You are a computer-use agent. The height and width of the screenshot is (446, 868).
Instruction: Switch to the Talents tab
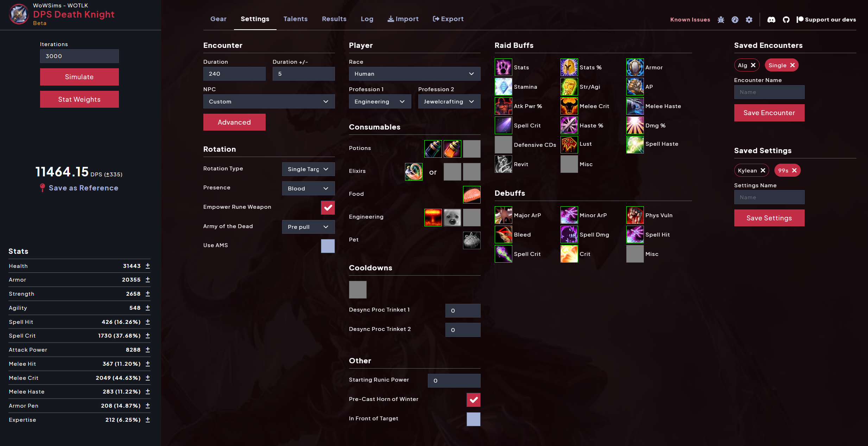pos(295,19)
